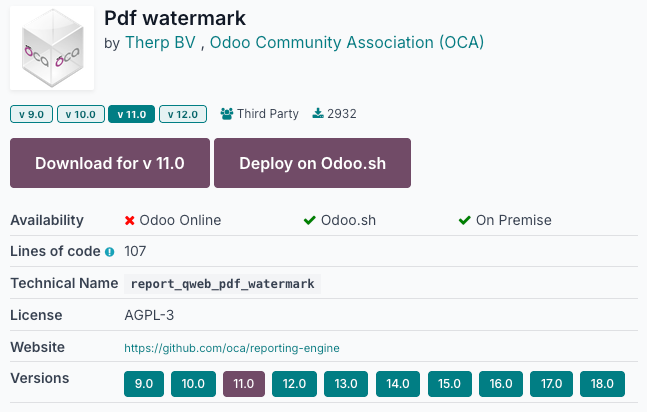Click the green check beside On Premise
Viewport: 647px width, 412px height.
(465, 220)
